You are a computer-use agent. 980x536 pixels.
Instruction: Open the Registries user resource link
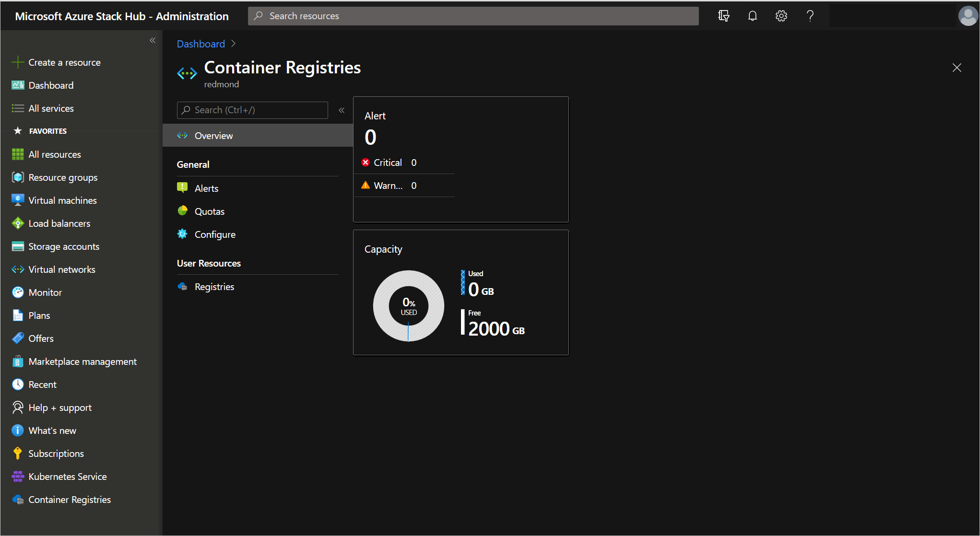click(214, 287)
